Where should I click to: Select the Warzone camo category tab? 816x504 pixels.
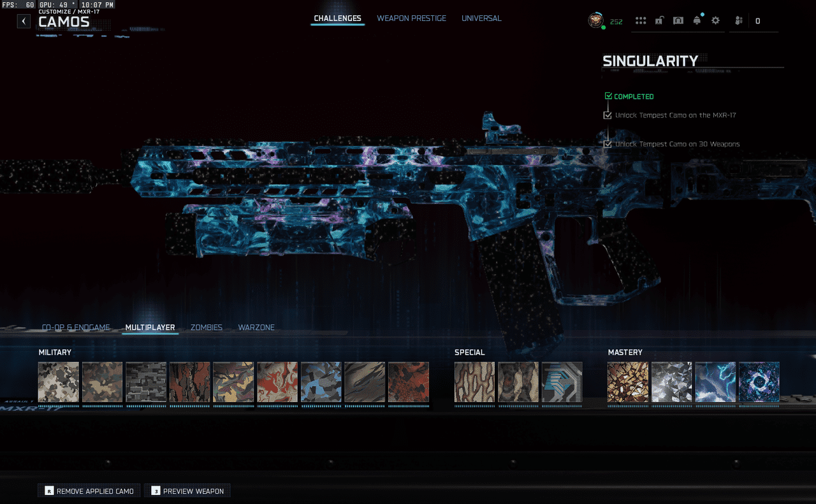pos(256,328)
